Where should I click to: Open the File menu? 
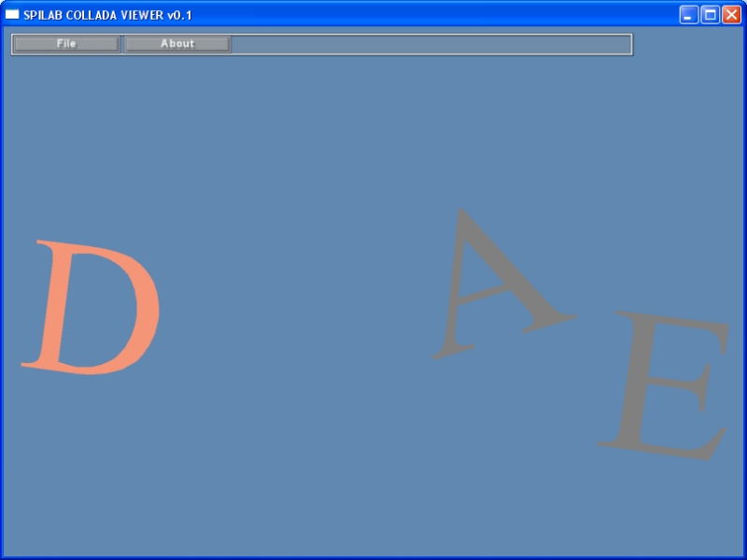point(66,44)
